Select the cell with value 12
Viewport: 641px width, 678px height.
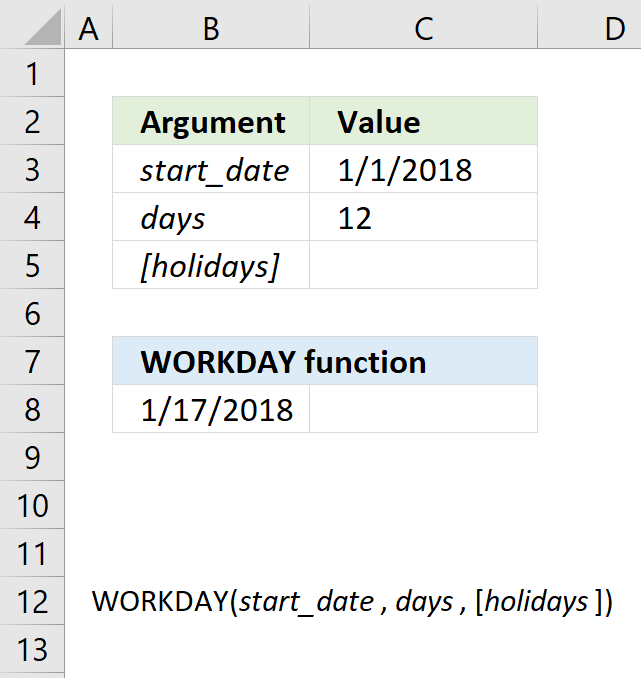[423, 217]
